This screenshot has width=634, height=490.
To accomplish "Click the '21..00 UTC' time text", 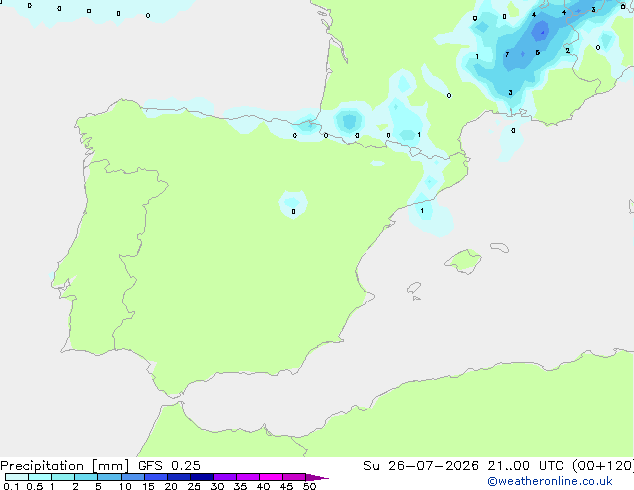I will [x=525, y=466].
